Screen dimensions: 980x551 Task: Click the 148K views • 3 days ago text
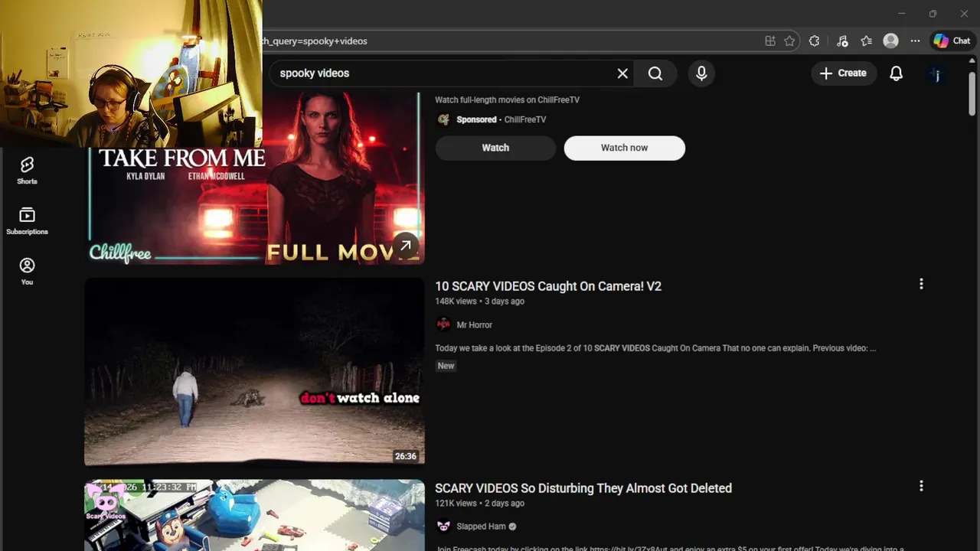480,302
